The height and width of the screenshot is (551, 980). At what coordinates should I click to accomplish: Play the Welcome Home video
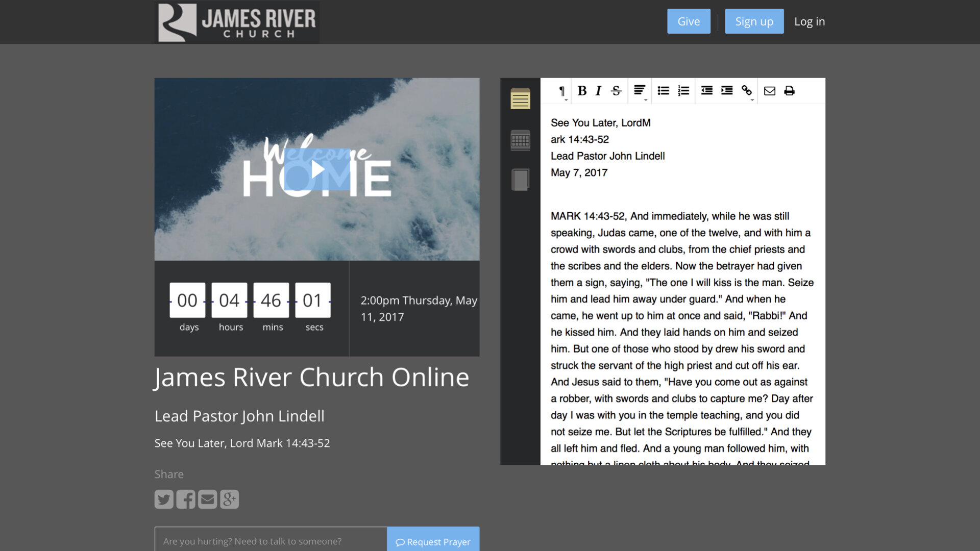(317, 169)
